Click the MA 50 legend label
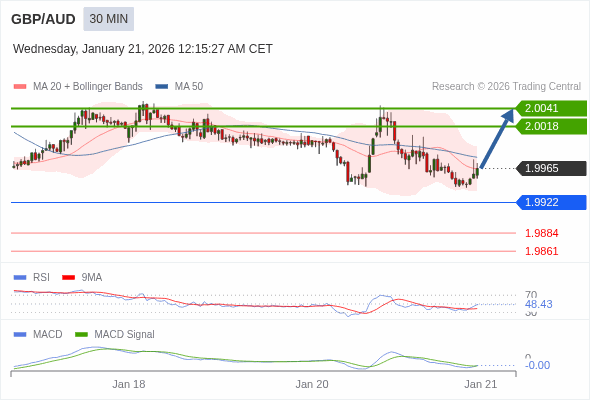The image size is (590, 400). (189, 87)
